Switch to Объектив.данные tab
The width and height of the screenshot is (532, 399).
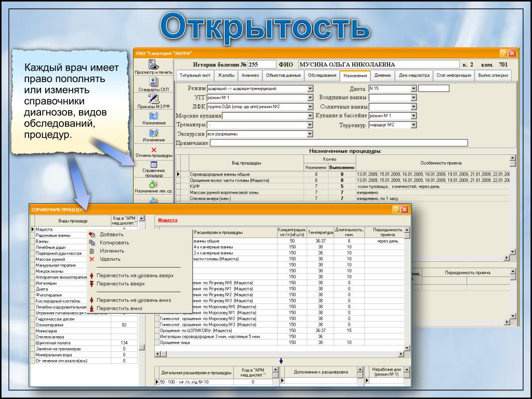coord(283,75)
